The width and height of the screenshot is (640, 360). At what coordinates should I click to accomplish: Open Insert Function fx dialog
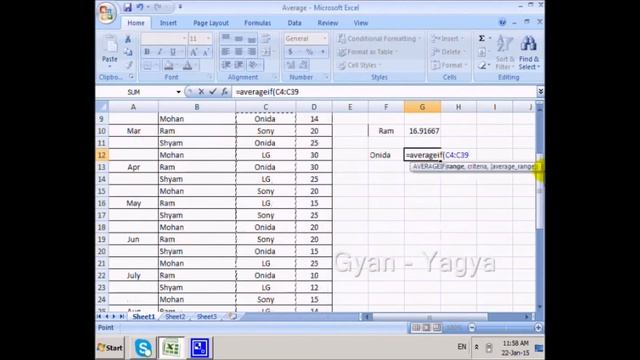coord(224,92)
